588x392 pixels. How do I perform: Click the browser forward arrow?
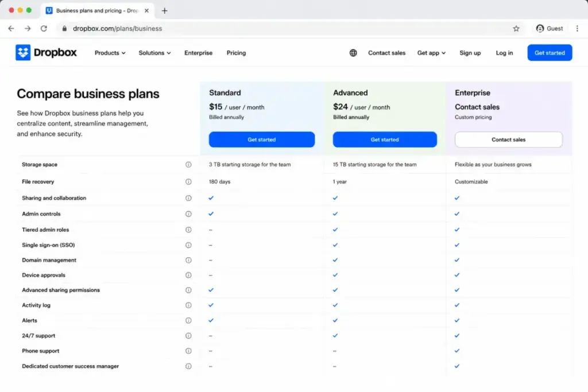coord(28,29)
